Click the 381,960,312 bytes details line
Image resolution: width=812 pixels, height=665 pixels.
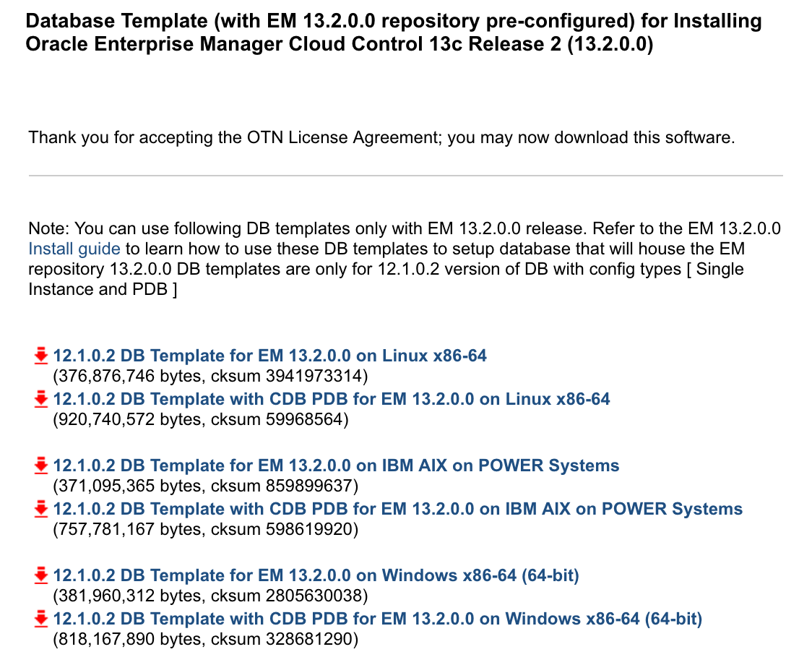pyautogui.click(x=210, y=596)
